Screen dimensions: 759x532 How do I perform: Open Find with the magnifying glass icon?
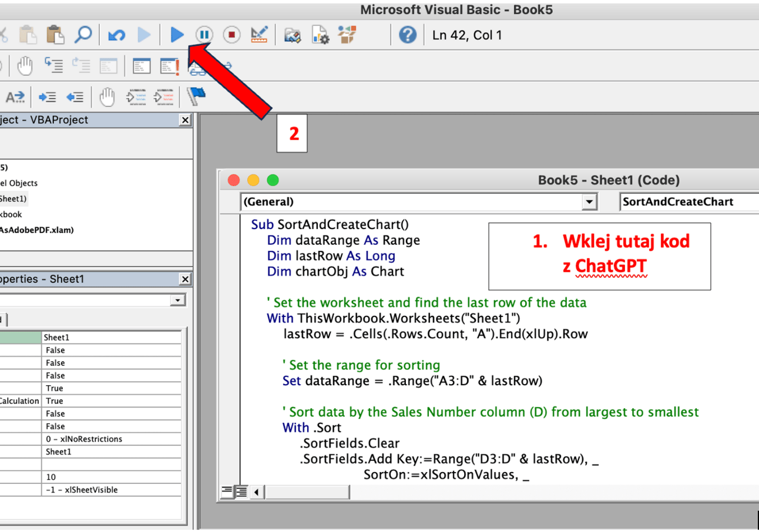pyautogui.click(x=83, y=35)
